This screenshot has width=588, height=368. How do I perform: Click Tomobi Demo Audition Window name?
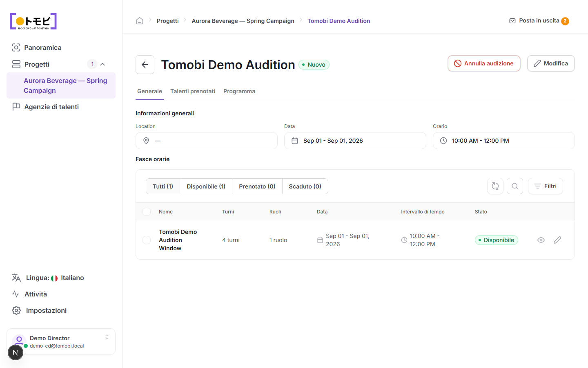[178, 240]
